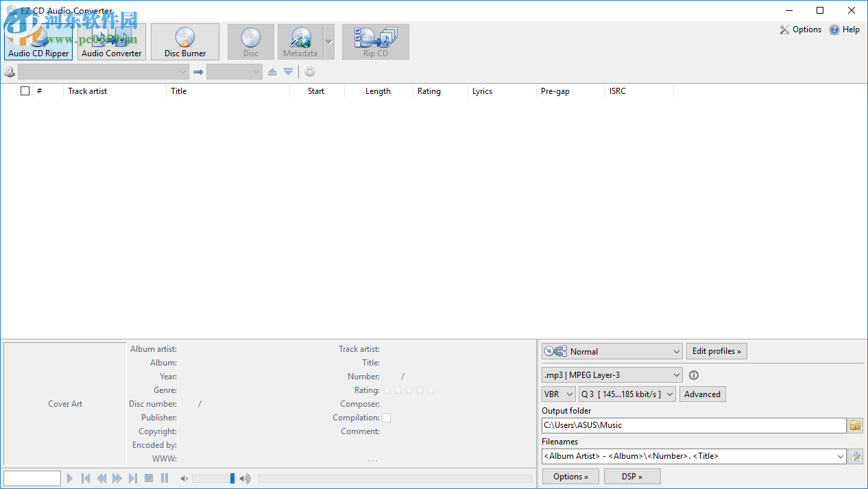Browse for output folder with folder icon
868x489 pixels.
(855, 425)
